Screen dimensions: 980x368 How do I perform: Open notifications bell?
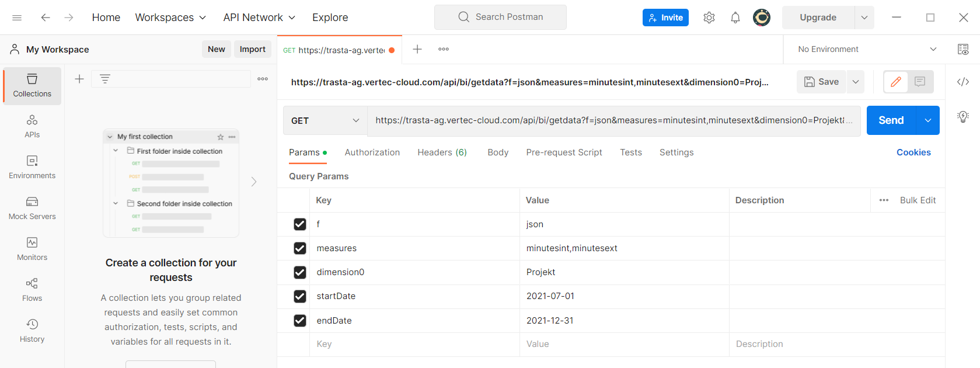735,18
